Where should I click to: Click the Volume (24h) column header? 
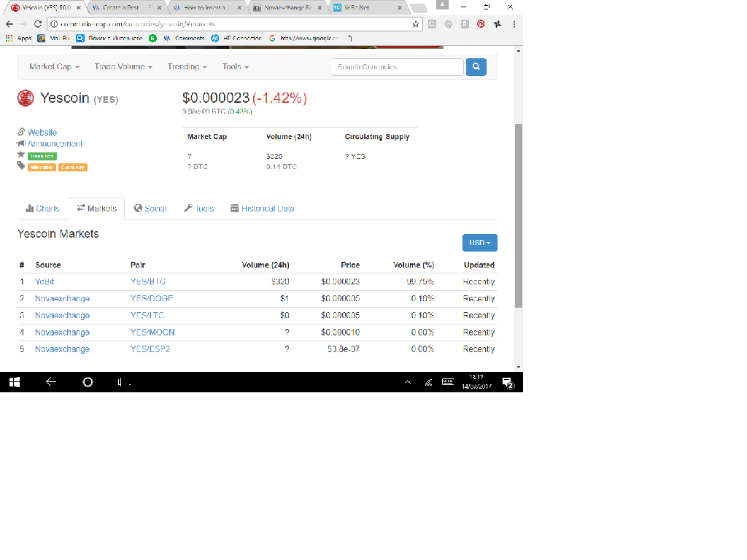coord(266,265)
